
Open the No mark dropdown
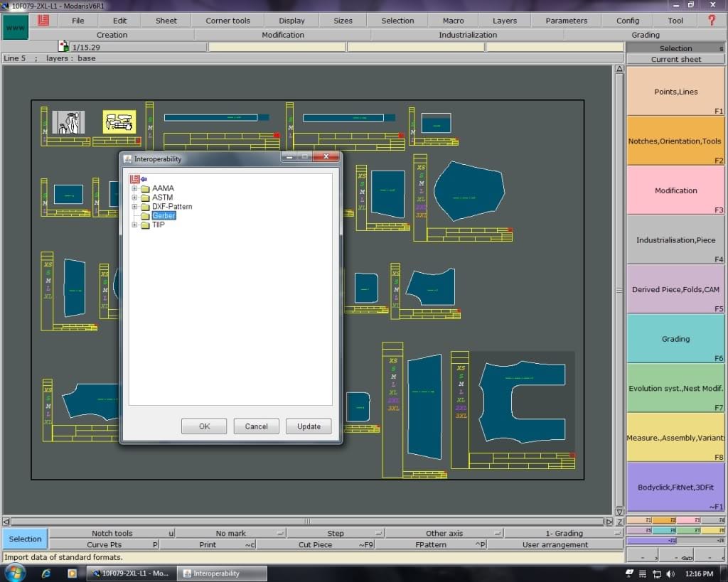coord(231,533)
